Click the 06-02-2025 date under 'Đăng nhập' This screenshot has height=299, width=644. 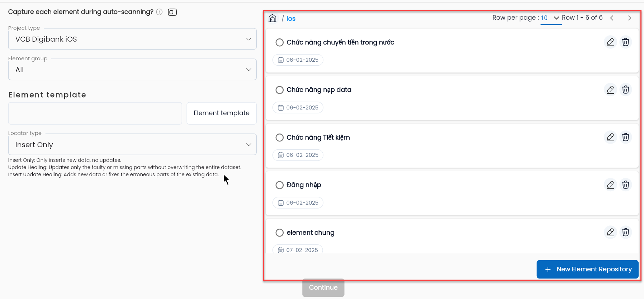point(298,203)
